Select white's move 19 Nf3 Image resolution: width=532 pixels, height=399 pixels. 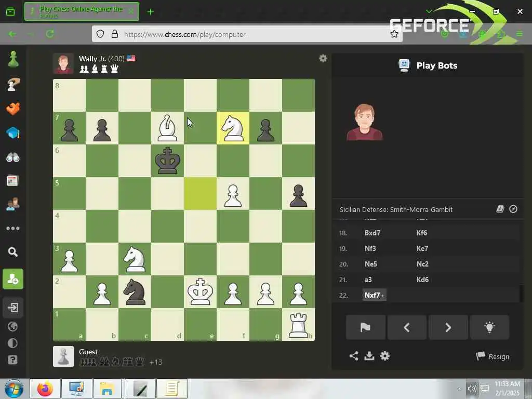click(x=370, y=248)
